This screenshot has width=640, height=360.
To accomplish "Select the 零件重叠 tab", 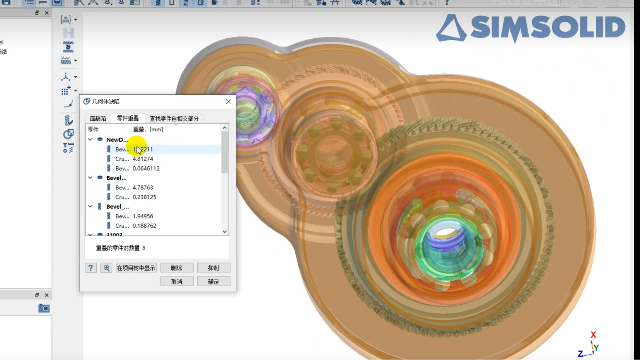I will click(x=128, y=118).
